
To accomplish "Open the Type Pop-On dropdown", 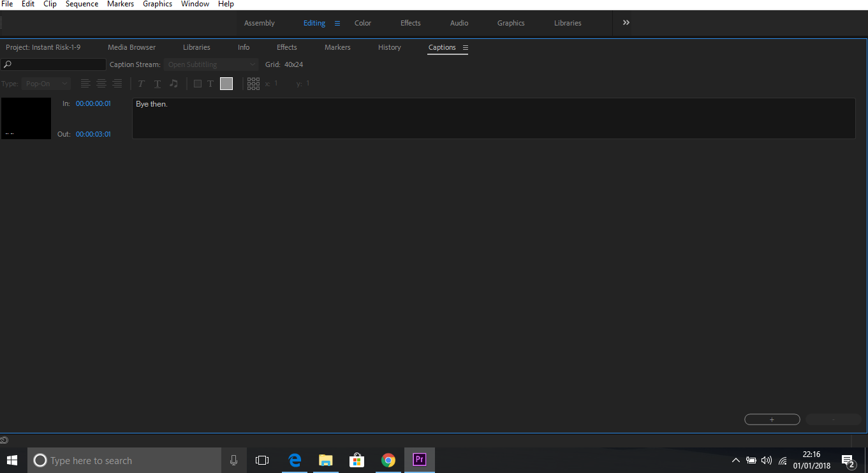I will click(46, 84).
